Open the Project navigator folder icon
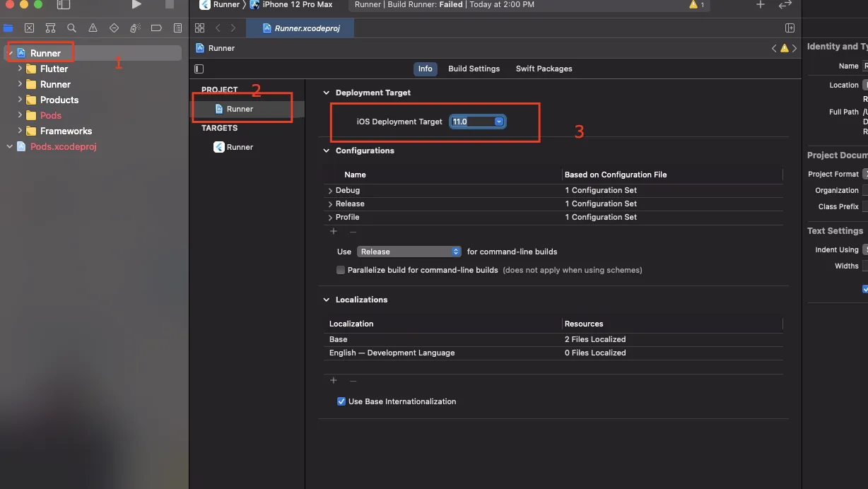Screen dimensions: 868x489 (x=8, y=28)
